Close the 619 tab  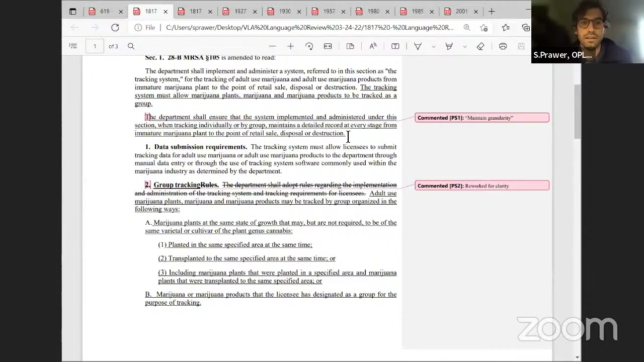click(121, 12)
